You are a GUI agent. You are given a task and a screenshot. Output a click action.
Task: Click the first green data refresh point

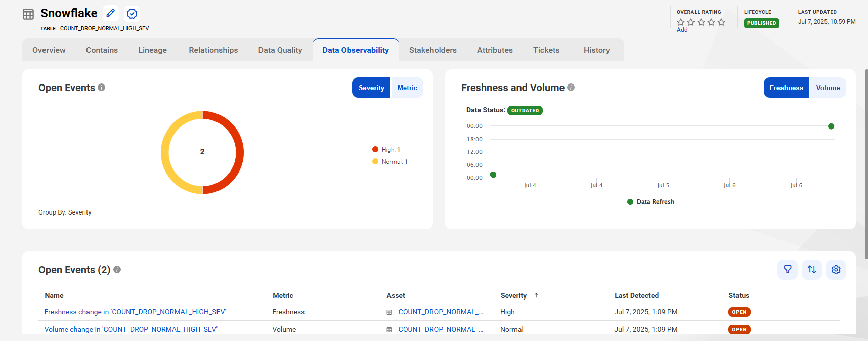[x=493, y=175]
